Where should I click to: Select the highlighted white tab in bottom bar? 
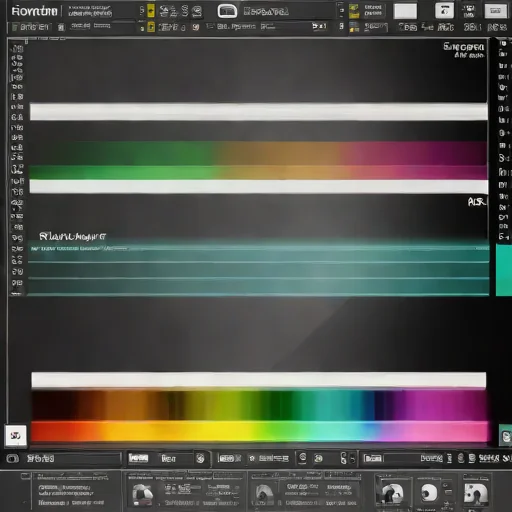point(138,458)
